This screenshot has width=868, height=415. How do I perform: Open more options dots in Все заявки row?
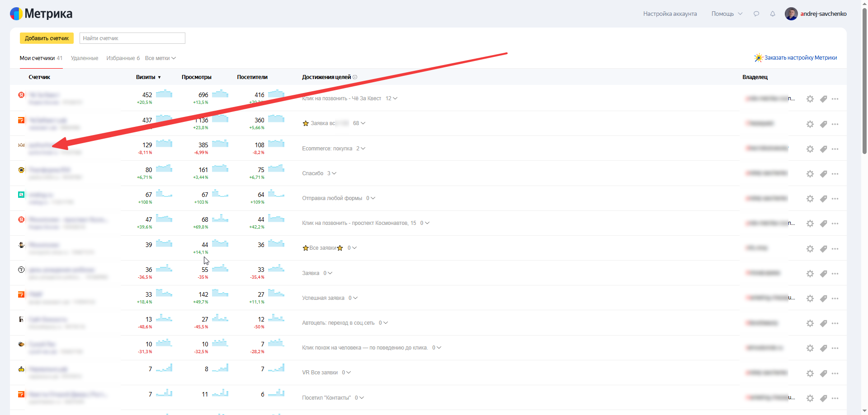click(835, 248)
